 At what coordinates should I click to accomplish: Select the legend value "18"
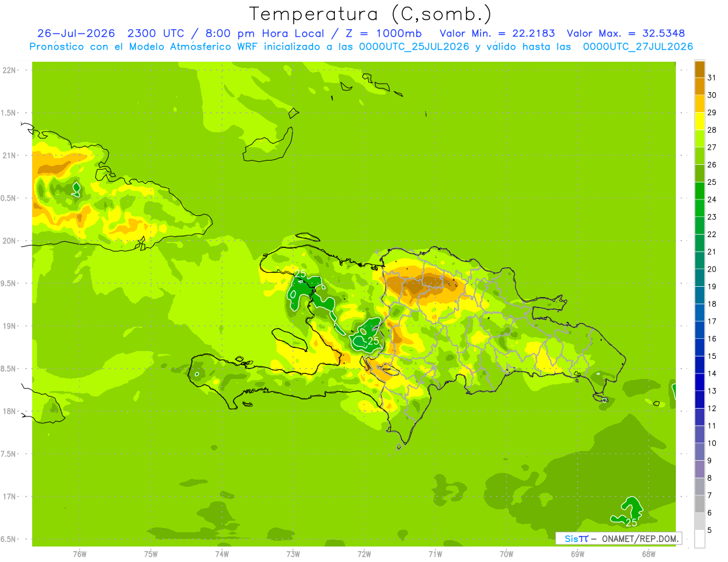pos(712,304)
